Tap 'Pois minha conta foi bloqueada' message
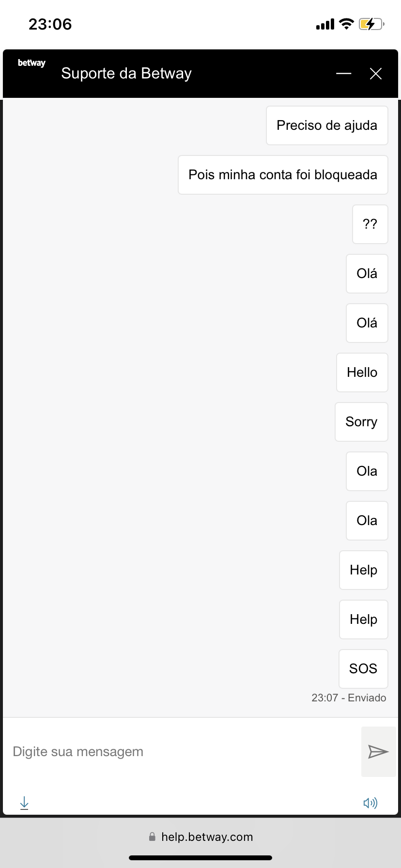This screenshot has width=401, height=868. [283, 175]
